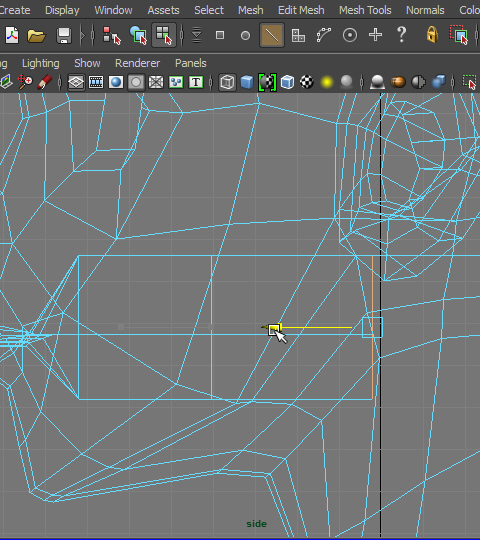The width and height of the screenshot is (480, 540).
Task: Open the Select menu
Action: [209, 10]
